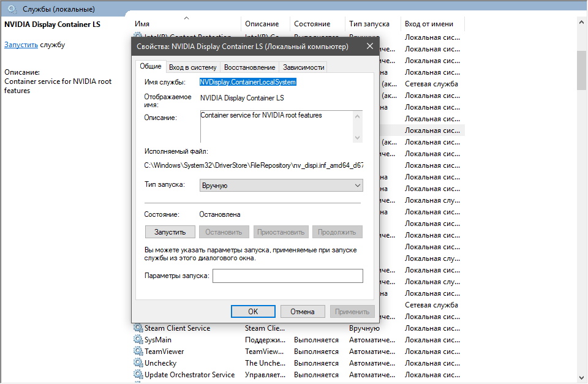This screenshot has height=384, width=588.
Task: Confirm with the OK button
Action: click(x=253, y=312)
